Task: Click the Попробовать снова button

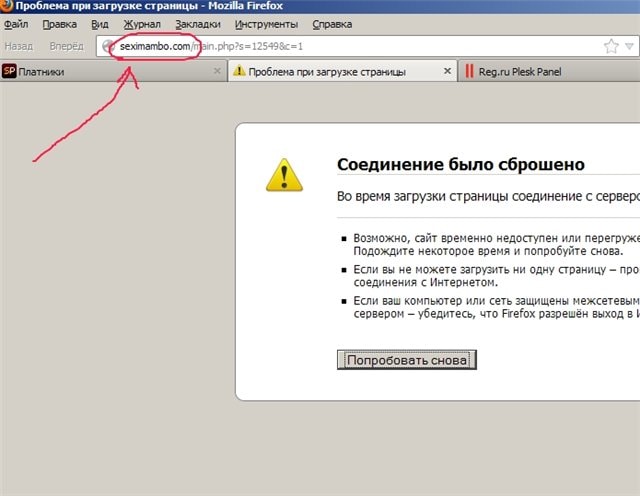Action: (407, 360)
